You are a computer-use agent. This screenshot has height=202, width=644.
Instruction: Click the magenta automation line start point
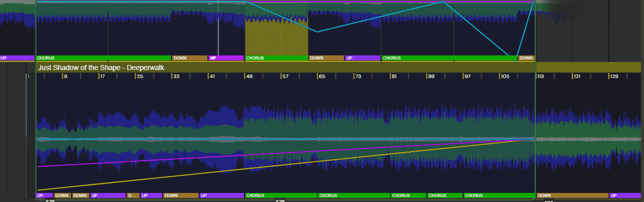coord(38,166)
